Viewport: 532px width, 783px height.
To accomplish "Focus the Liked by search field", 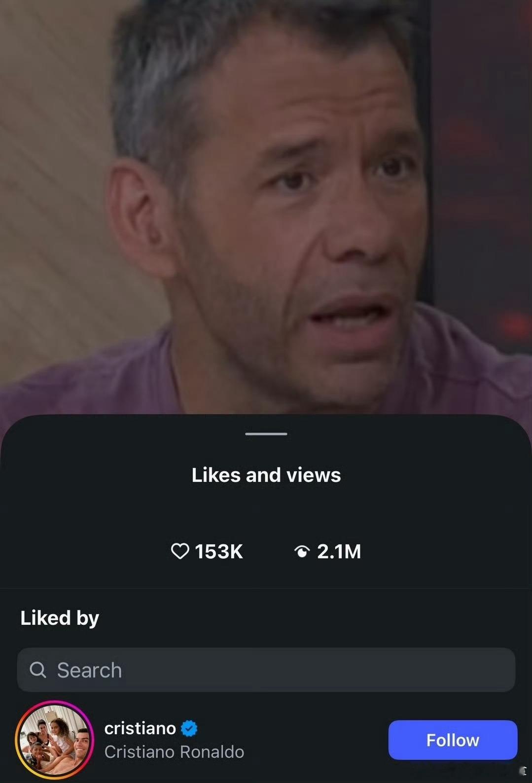I will (266, 670).
